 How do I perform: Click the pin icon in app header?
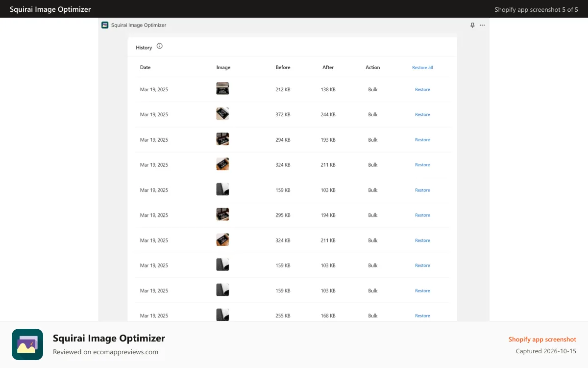[x=472, y=25]
